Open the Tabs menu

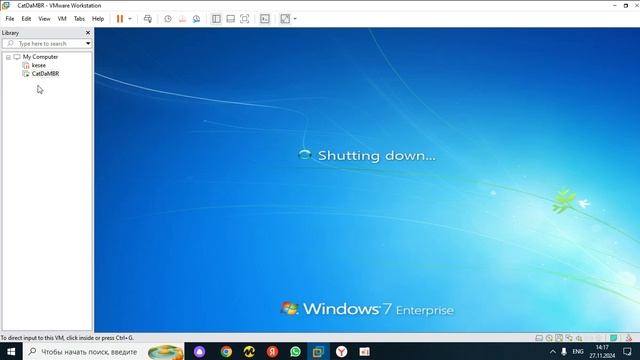(79, 19)
